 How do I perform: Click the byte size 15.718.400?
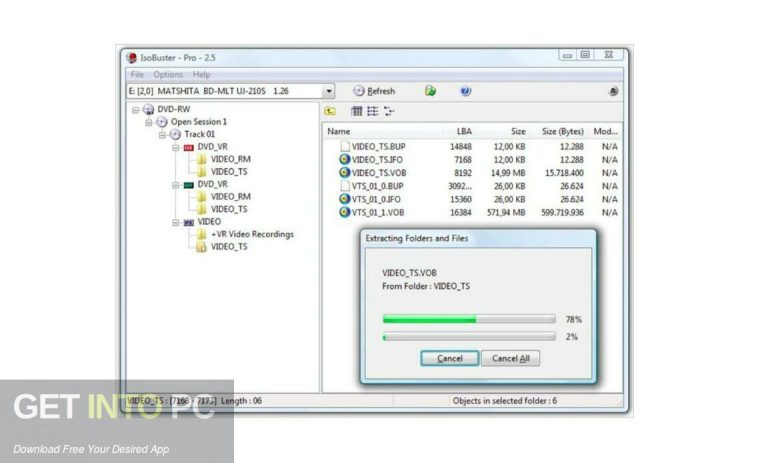pyautogui.click(x=564, y=173)
